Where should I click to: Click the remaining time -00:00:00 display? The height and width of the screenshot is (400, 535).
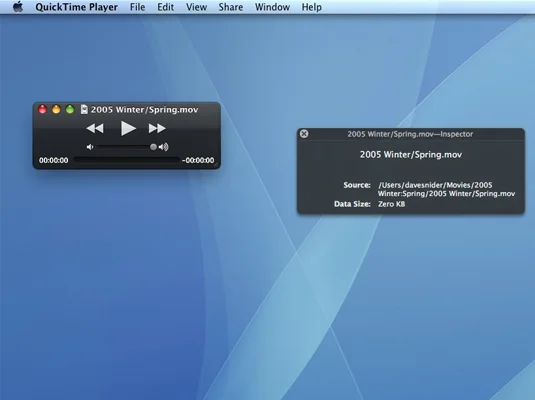click(198, 160)
